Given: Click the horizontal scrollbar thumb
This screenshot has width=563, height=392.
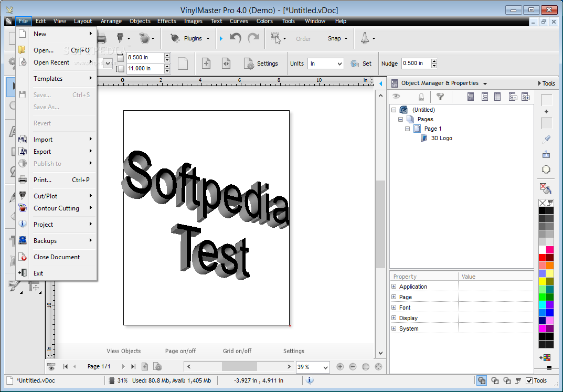Looking at the screenshot, I should pyautogui.click(x=239, y=366).
